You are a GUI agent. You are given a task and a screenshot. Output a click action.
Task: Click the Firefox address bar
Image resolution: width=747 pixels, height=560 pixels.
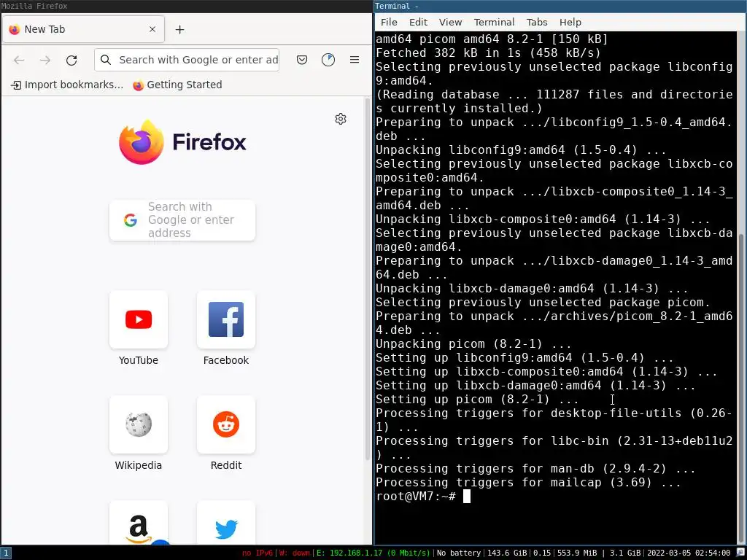(x=187, y=60)
